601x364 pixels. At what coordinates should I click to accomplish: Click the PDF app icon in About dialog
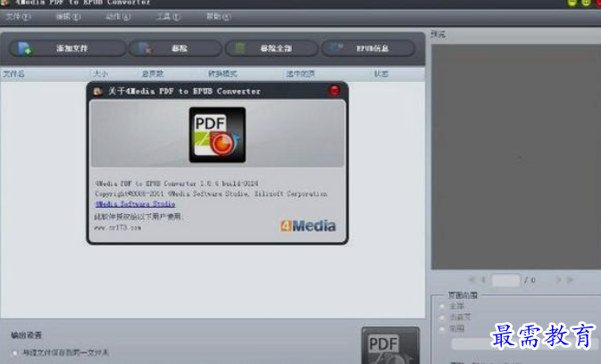coord(217,135)
